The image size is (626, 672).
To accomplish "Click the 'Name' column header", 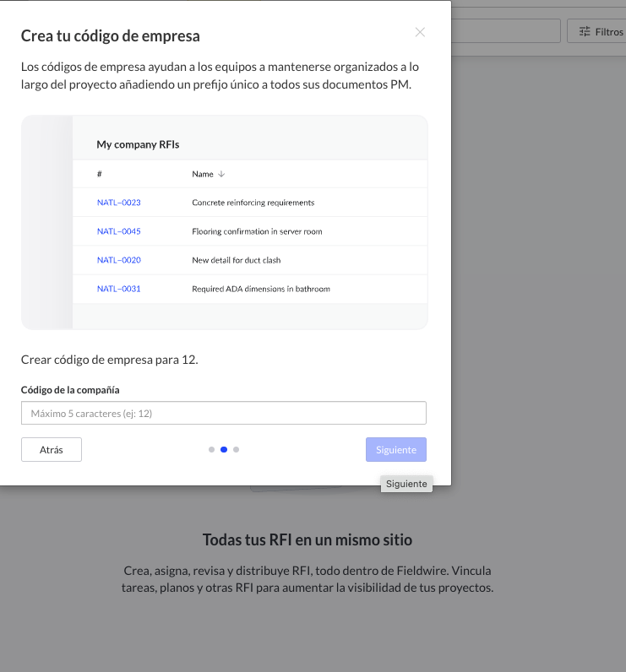I will point(203,174).
